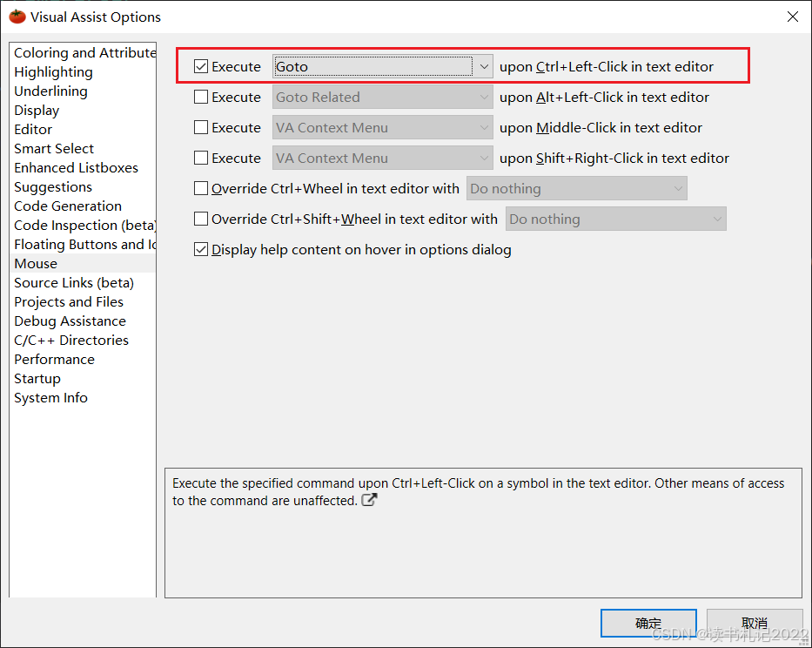Open the Middle-Click VA Context Menu dropdown

point(383,127)
